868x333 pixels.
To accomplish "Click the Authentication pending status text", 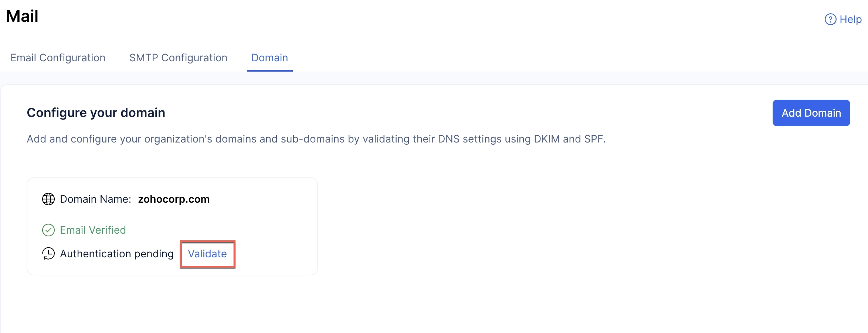I will (x=117, y=254).
